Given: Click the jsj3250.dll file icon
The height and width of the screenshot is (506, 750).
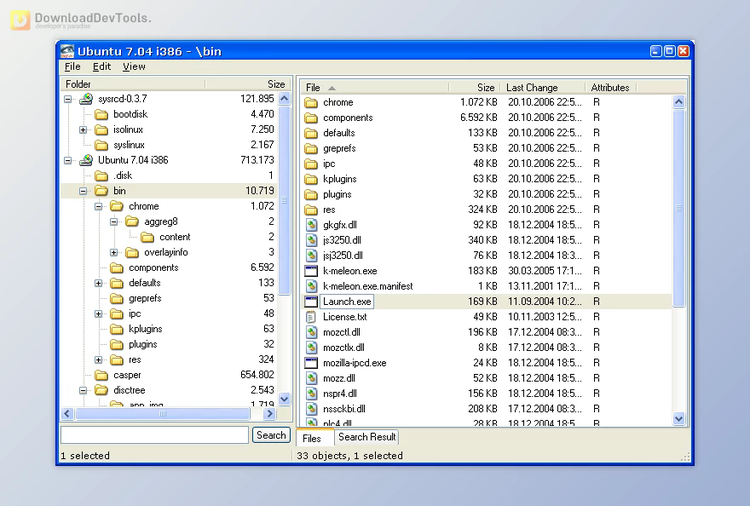Looking at the screenshot, I should (311, 255).
